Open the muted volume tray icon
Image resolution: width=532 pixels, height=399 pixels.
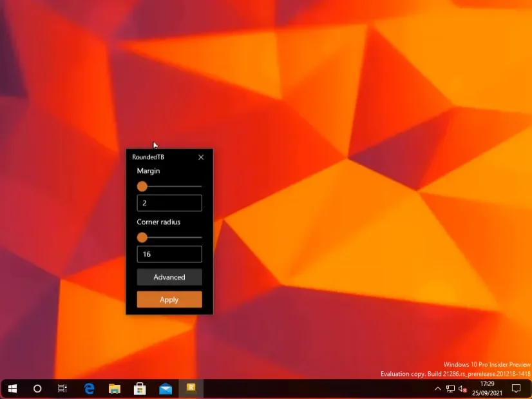[462, 389]
